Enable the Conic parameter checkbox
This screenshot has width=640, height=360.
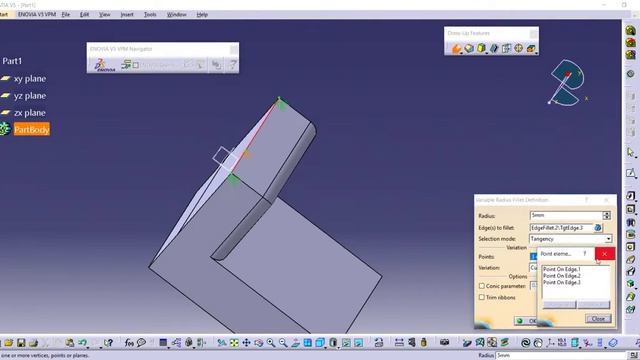point(482,286)
